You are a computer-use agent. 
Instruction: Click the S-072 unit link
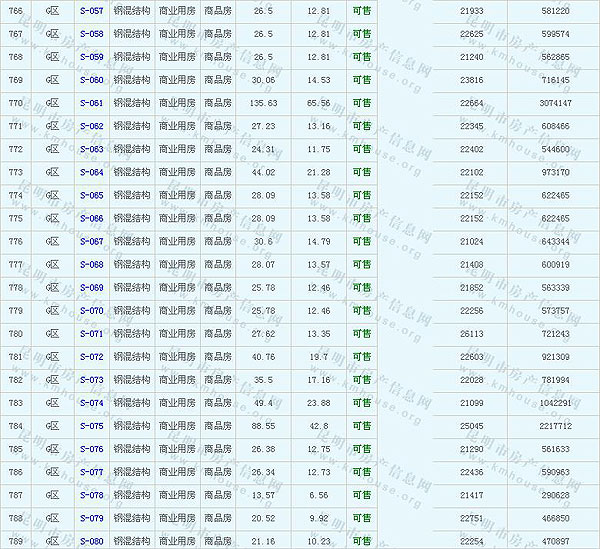(91, 356)
